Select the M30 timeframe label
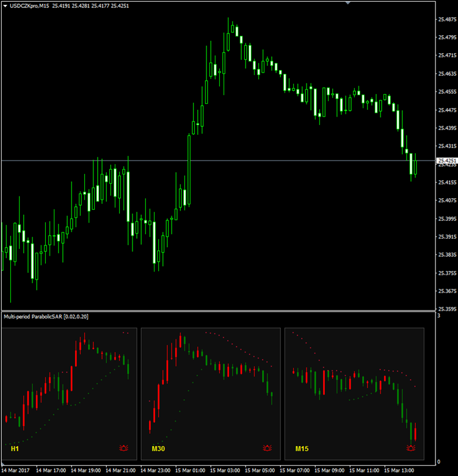 click(158, 449)
